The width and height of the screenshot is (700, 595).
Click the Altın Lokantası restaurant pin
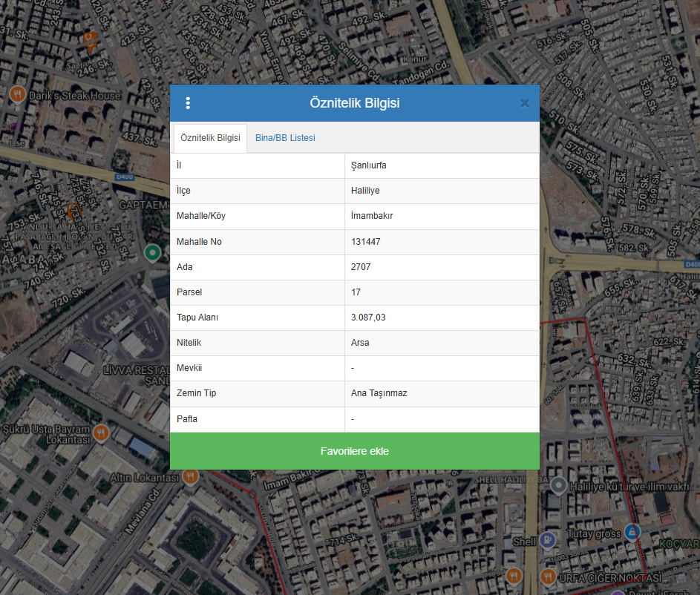tap(190, 476)
